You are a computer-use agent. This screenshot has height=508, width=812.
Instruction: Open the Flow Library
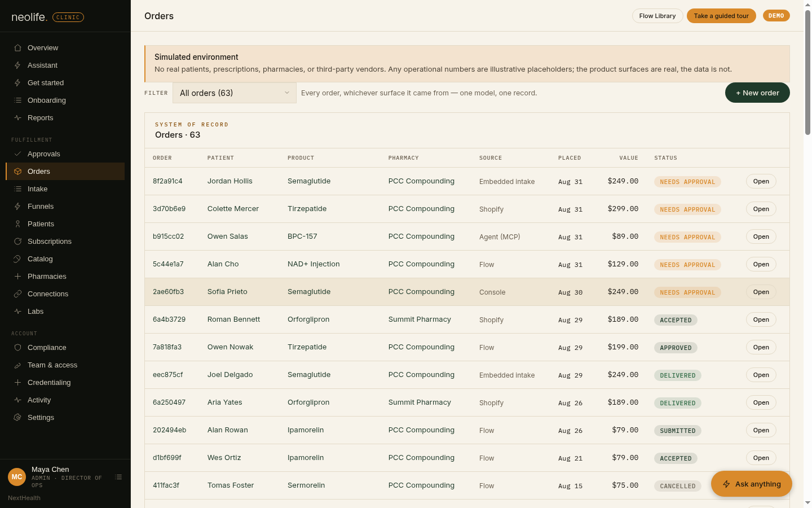(657, 16)
